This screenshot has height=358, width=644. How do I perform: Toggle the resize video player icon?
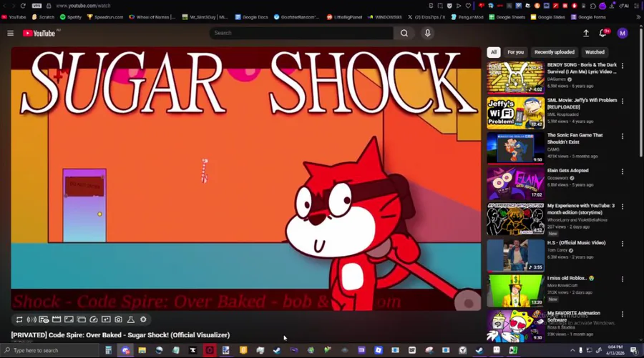tap(69, 319)
